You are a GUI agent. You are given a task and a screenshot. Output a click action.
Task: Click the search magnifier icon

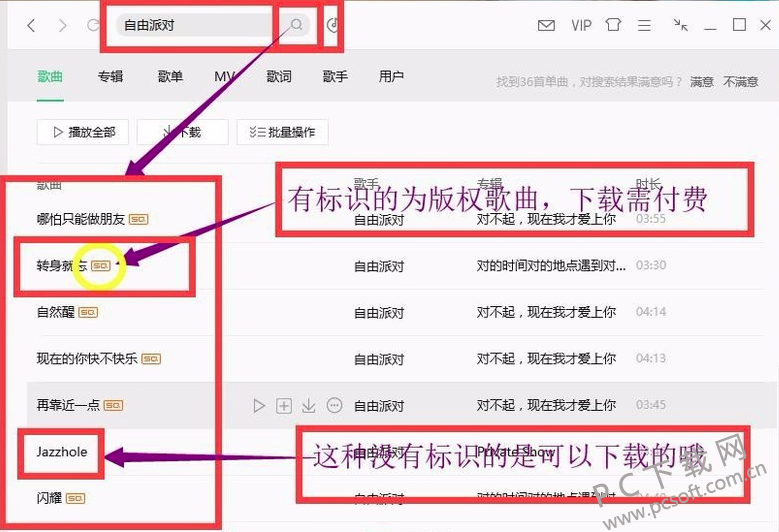297,24
